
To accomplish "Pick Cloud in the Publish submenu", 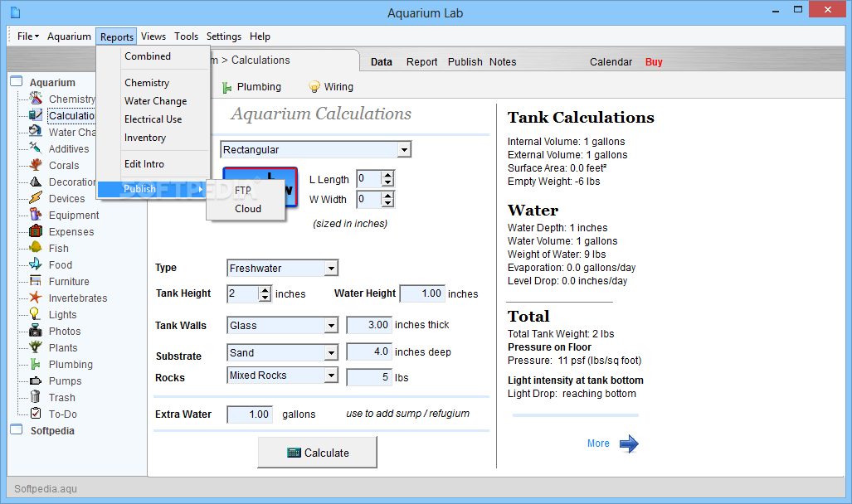I will [x=248, y=209].
